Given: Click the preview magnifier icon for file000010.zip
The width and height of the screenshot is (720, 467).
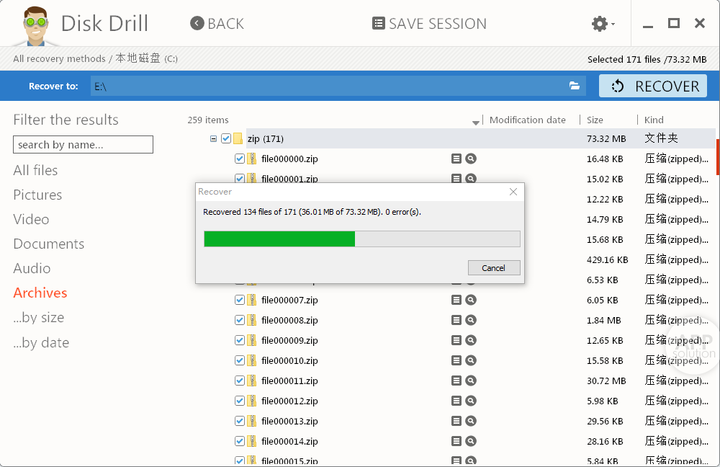Looking at the screenshot, I should pos(471,360).
